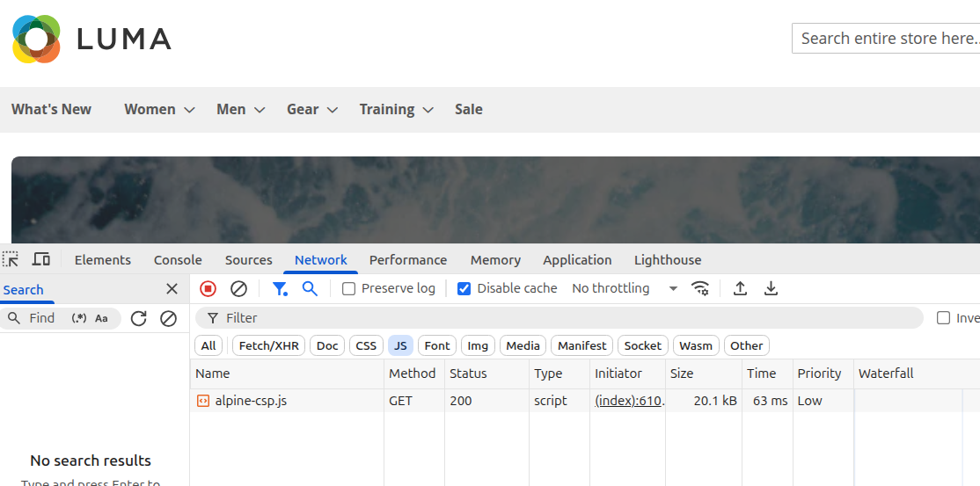The height and width of the screenshot is (486, 980).
Task: Filter requests by Media
Action: tap(523, 345)
